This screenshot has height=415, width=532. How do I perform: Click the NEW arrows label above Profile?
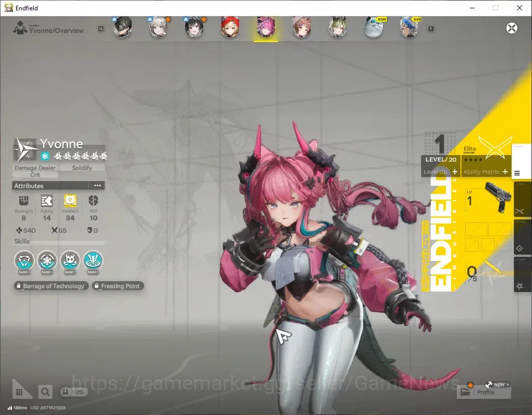coord(498,384)
